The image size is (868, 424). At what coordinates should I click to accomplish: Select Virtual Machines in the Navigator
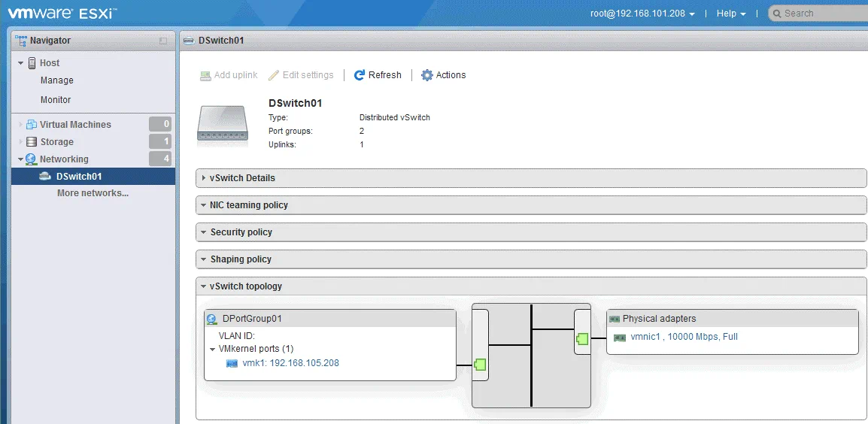point(75,125)
